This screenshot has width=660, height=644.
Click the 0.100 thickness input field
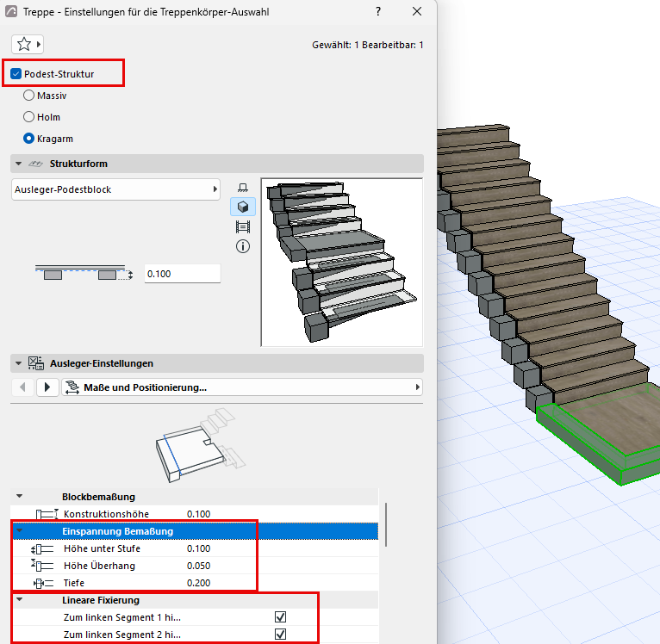tap(183, 274)
